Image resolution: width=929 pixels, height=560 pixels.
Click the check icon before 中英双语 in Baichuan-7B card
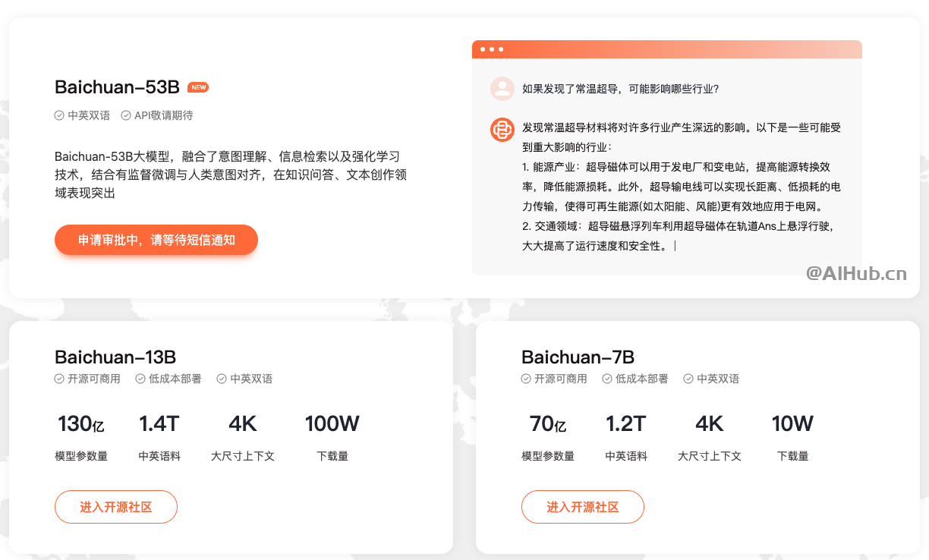click(688, 379)
